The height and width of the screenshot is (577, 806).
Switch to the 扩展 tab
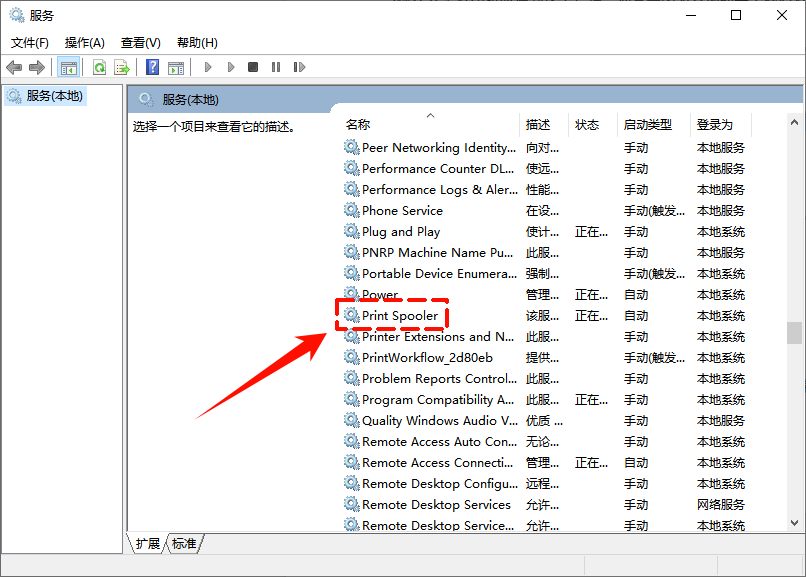tap(148, 544)
